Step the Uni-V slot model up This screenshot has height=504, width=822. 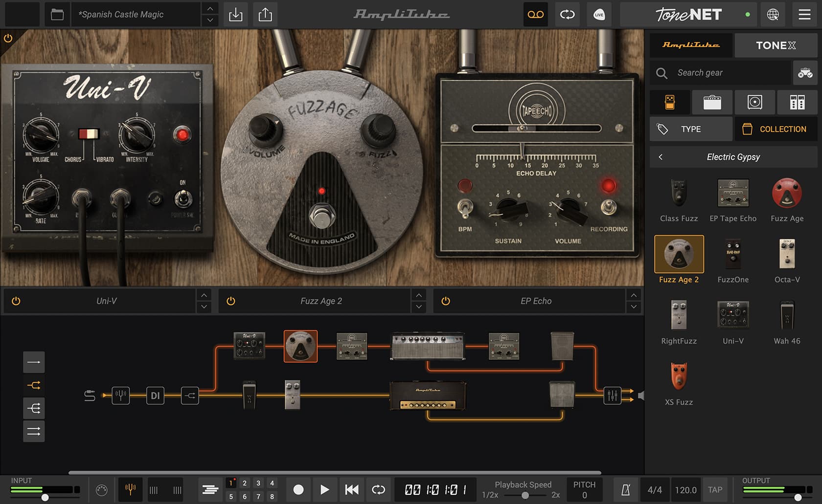pos(204,295)
